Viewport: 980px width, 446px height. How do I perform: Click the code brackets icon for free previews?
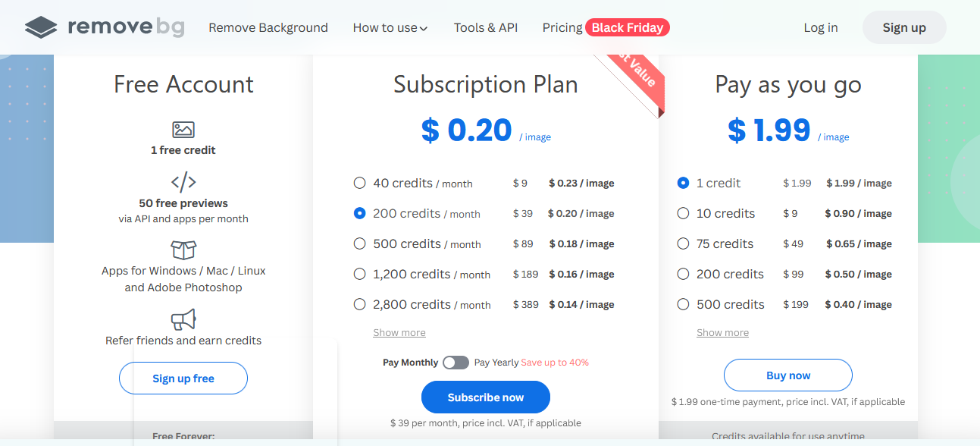pyautogui.click(x=183, y=182)
